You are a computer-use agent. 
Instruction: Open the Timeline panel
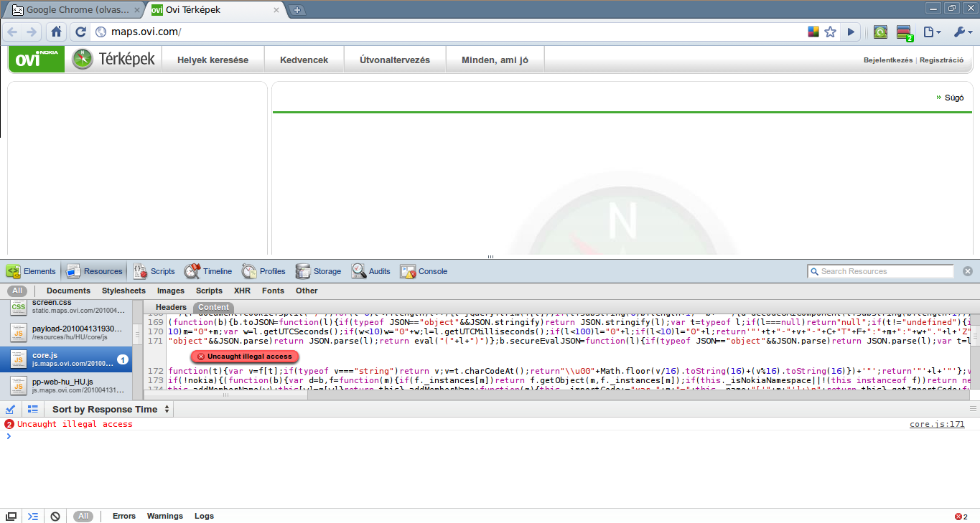(x=208, y=271)
